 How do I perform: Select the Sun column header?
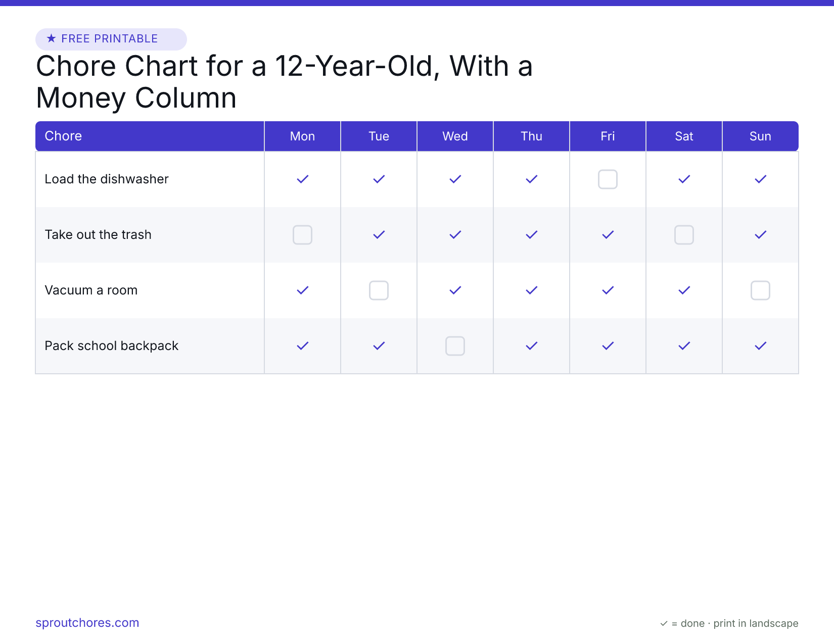coord(760,136)
